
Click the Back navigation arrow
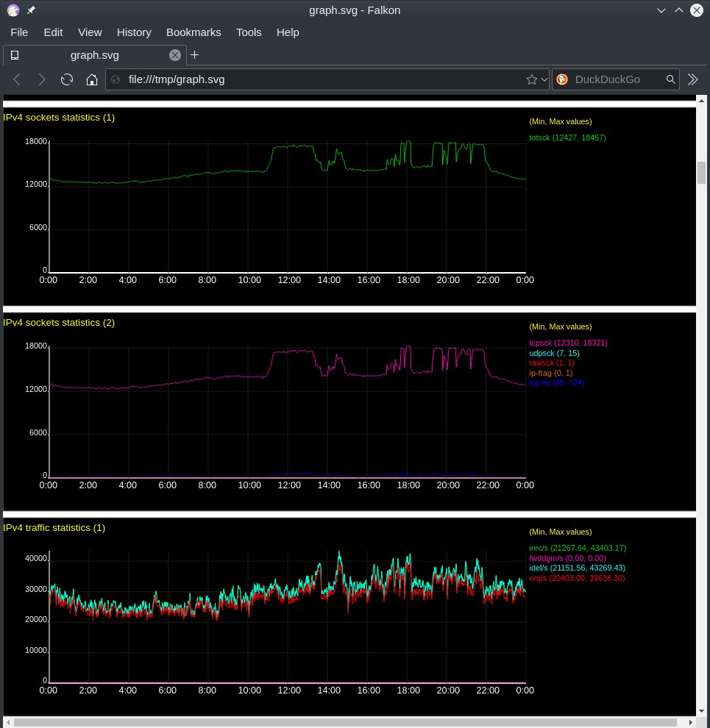tap(18, 79)
